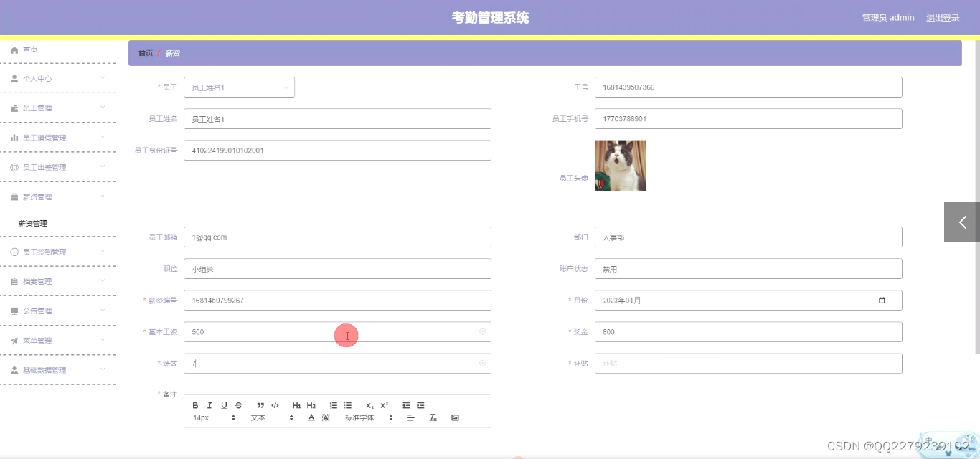980x459 pixels.
Task: Toggle subscript formatting
Action: pos(369,404)
